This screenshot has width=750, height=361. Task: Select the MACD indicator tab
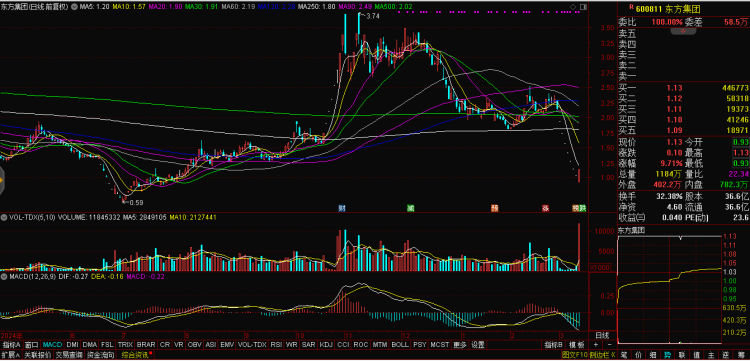click(52, 345)
